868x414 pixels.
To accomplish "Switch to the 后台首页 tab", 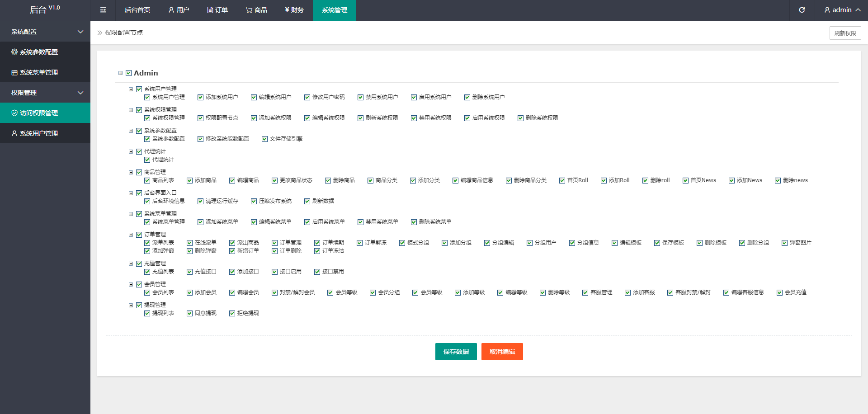I will (137, 10).
